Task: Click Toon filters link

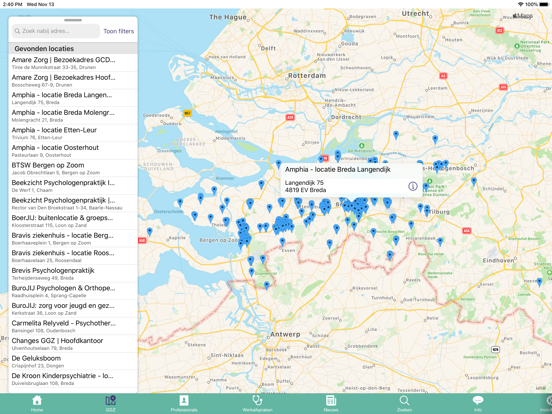Action: click(119, 31)
